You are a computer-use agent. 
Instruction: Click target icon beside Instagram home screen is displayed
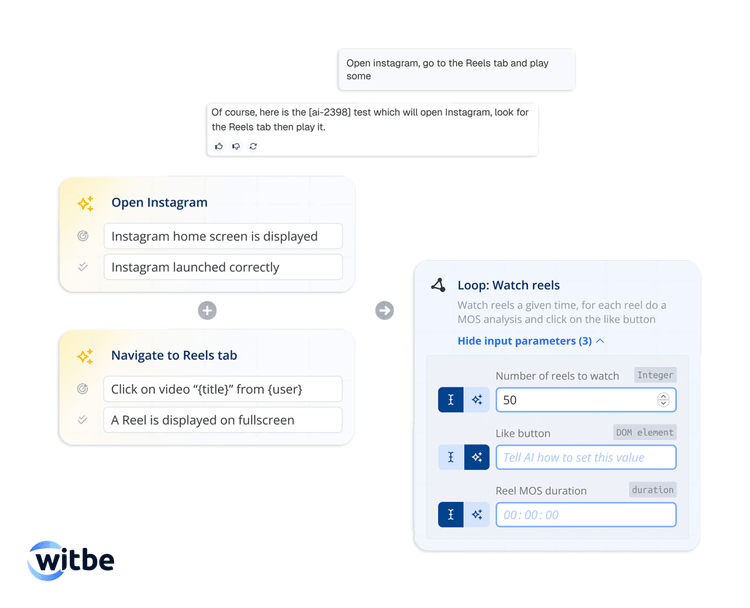(x=83, y=236)
